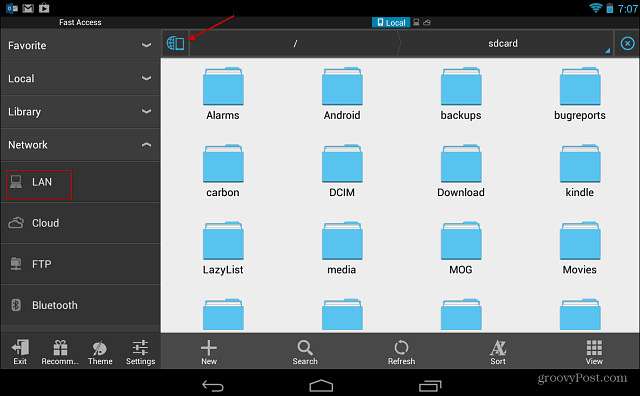Open the Fast Access phone-globe icon
Screen dimensions: 640x396
[x=176, y=43]
